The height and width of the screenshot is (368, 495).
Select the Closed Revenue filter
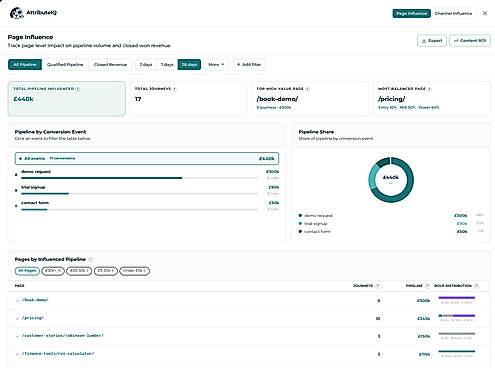point(110,64)
